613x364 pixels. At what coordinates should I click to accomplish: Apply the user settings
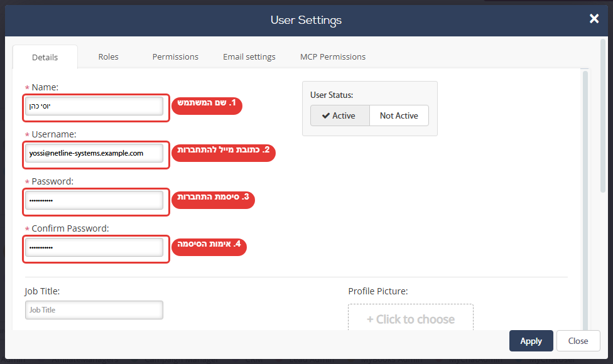(x=531, y=341)
